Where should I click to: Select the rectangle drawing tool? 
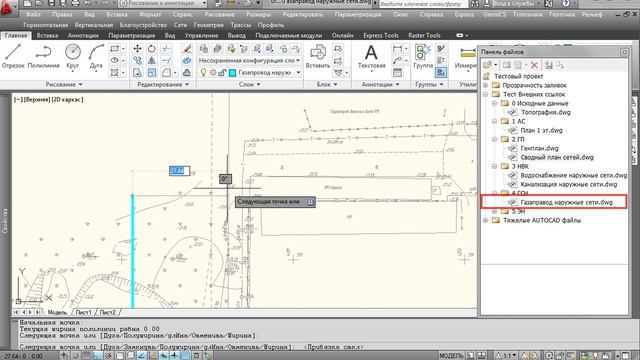point(114,49)
